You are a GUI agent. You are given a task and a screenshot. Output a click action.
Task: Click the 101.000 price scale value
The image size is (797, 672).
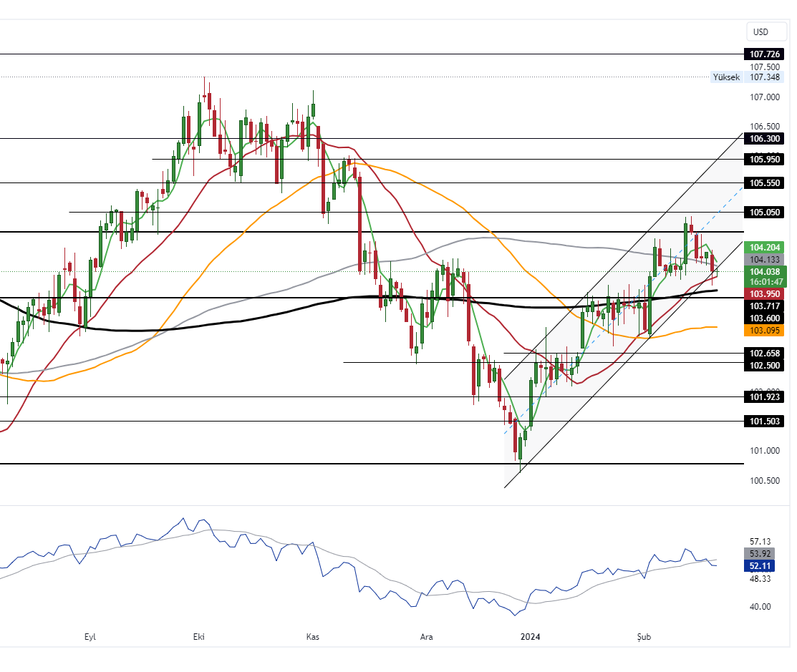765,451
